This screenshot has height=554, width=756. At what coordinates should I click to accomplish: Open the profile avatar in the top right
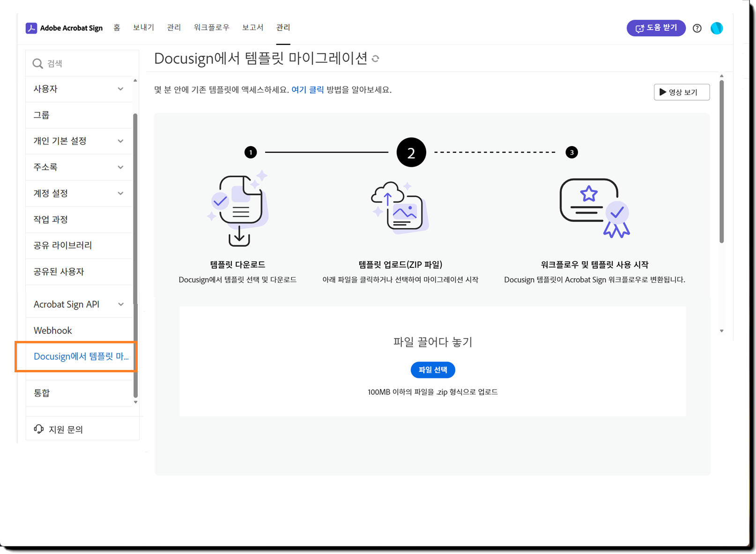(x=717, y=28)
